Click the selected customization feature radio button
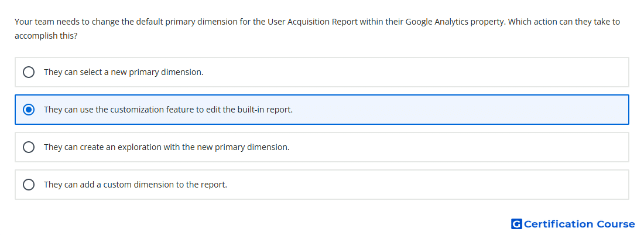The image size is (644, 235). pos(29,110)
